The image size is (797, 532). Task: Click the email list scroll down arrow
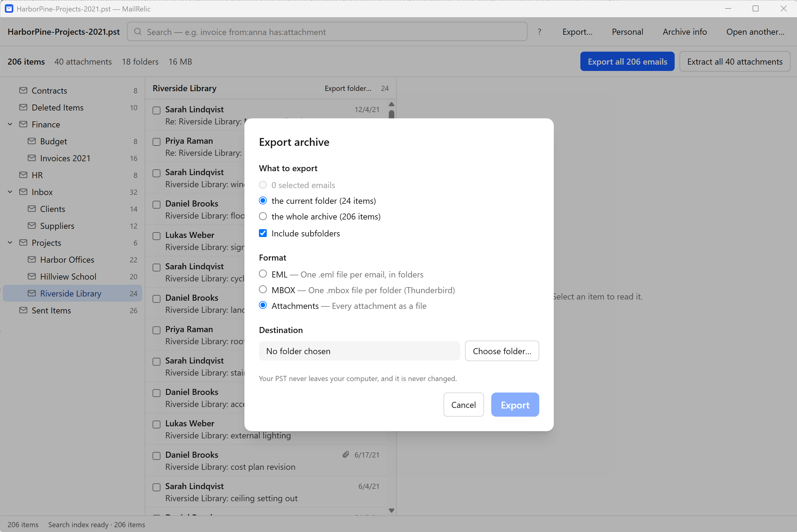[391, 511]
